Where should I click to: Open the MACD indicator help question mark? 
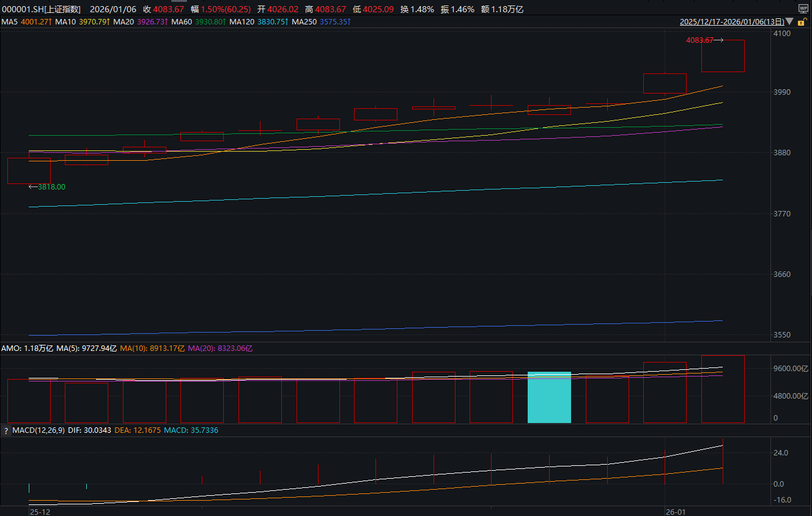6,431
